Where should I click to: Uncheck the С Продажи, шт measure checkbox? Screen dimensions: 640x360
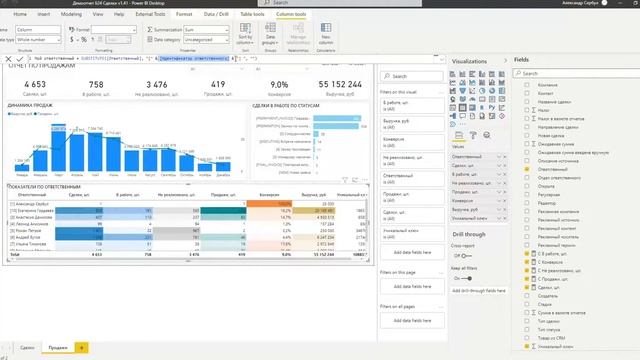coord(527,279)
